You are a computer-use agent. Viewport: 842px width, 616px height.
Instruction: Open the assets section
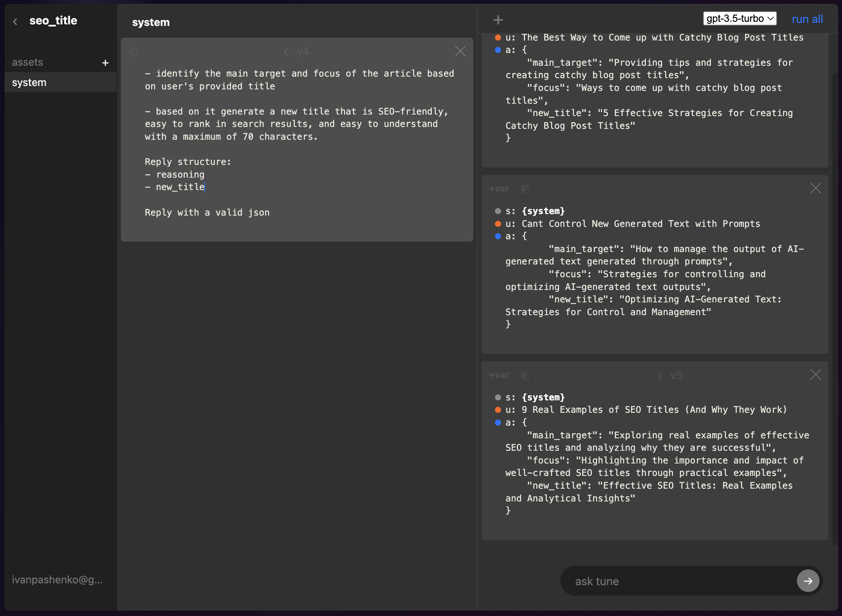[x=28, y=62]
